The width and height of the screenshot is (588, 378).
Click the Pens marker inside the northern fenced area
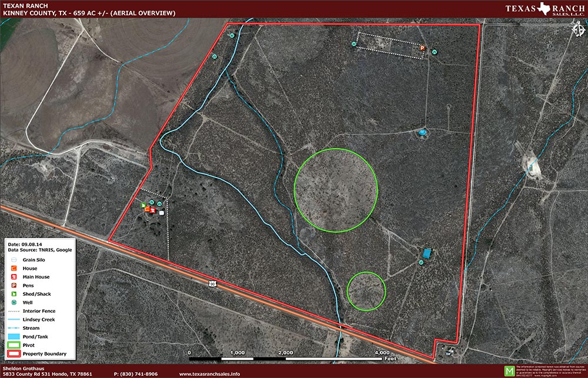pyautogui.click(x=422, y=48)
